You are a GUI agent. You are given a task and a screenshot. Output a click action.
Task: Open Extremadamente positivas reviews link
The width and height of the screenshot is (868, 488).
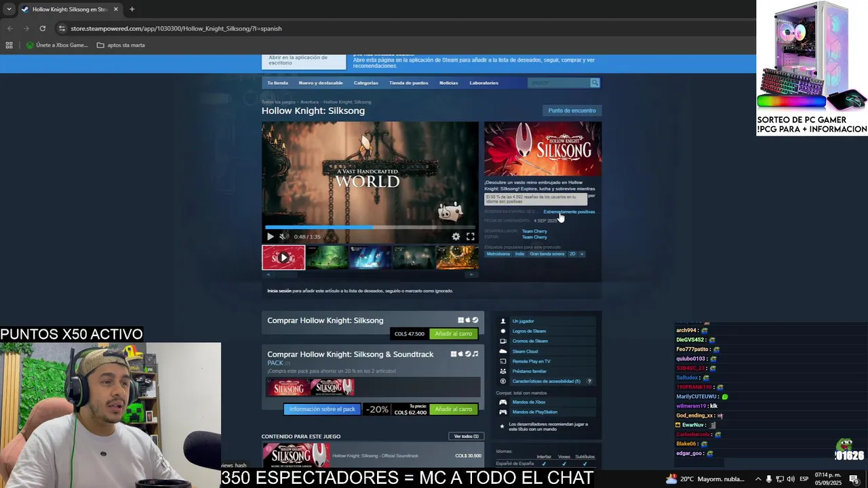tap(569, 211)
